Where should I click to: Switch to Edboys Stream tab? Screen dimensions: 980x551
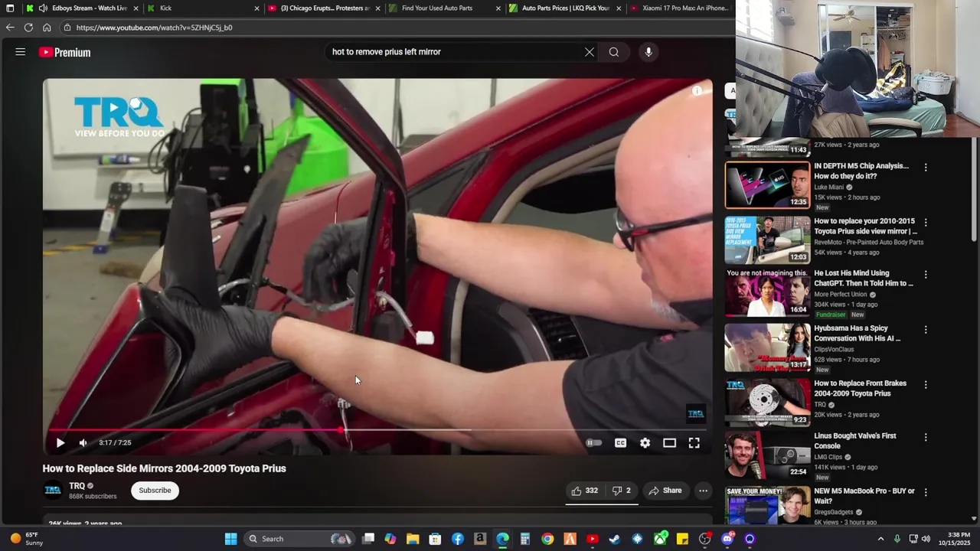pos(81,8)
